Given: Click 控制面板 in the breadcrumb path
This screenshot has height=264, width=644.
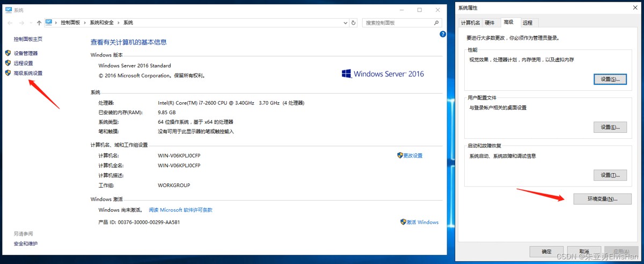Looking at the screenshot, I should [70, 23].
